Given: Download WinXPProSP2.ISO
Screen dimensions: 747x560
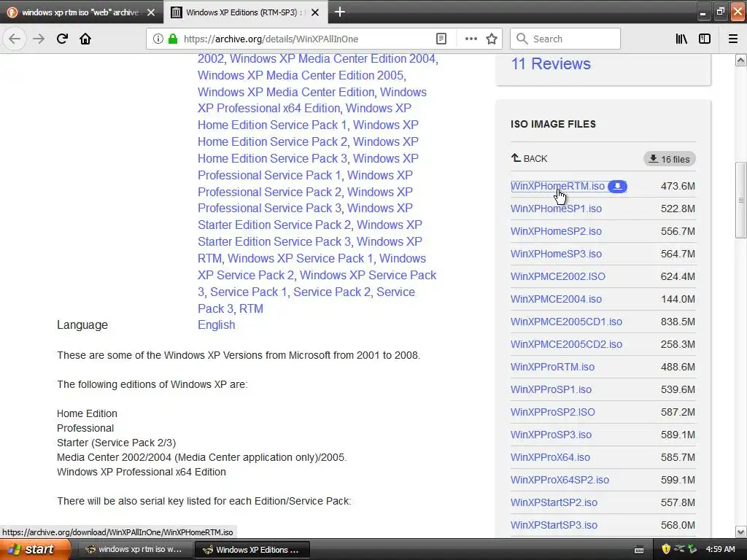Looking at the screenshot, I should click(553, 413).
